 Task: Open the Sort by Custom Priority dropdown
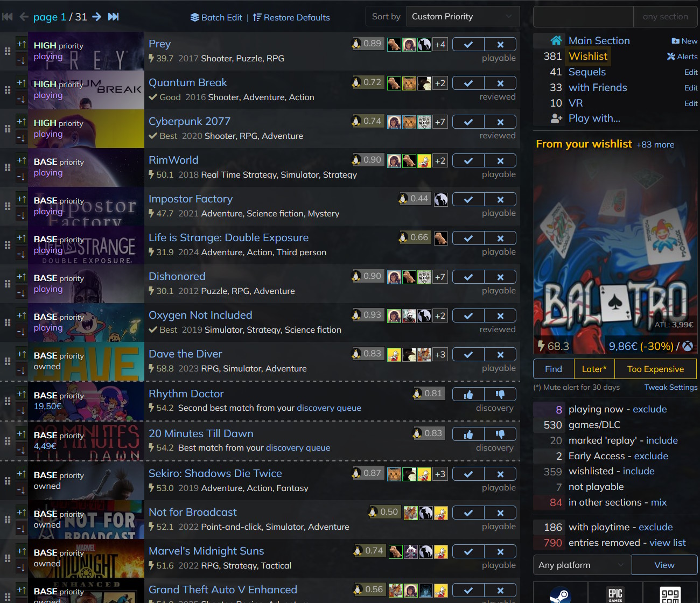click(x=463, y=16)
